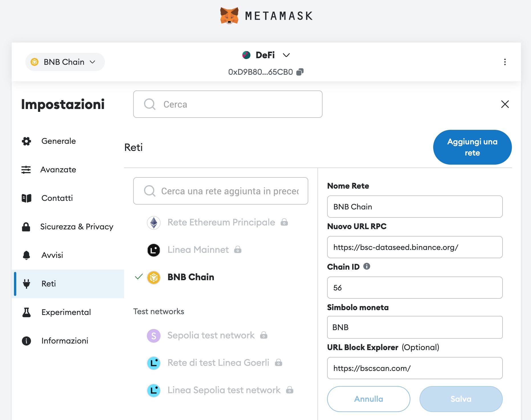The image size is (531, 420).
Task: Click the DeFi account avatar icon
Action: [246, 55]
